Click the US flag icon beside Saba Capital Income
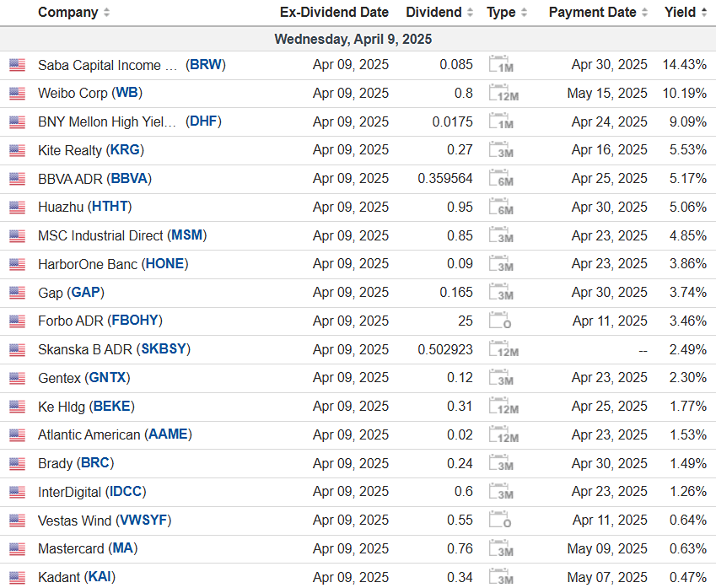 18,65
